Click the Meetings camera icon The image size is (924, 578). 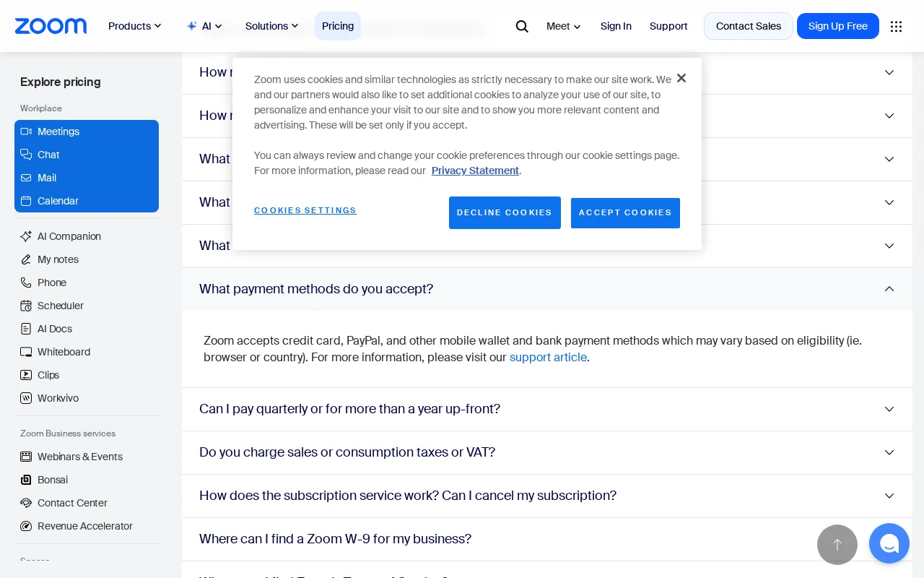(x=26, y=131)
